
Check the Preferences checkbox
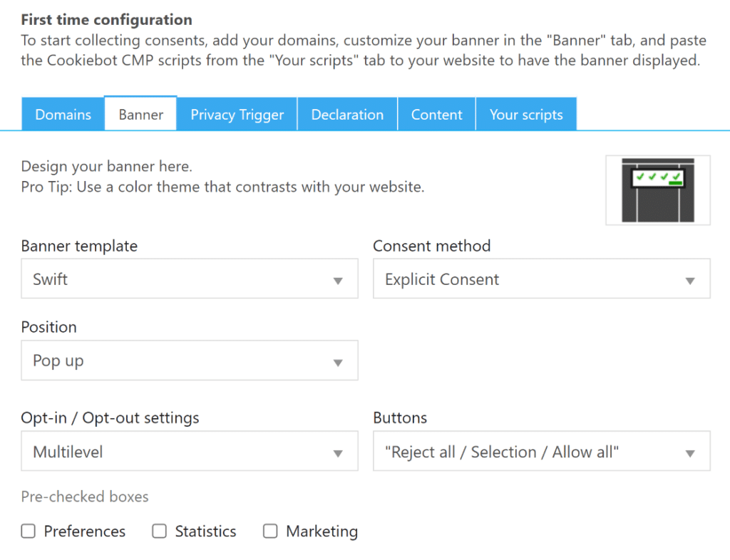[28, 531]
